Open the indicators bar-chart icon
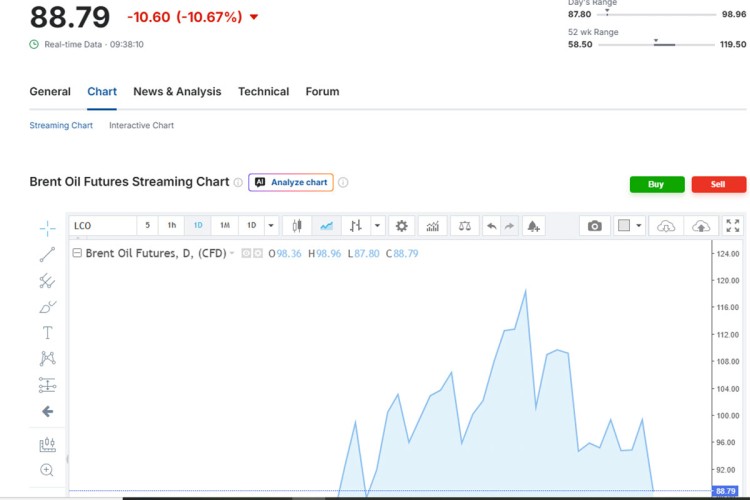Image resolution: width=750 pixels, height=500 pixels. pos(432,226)
